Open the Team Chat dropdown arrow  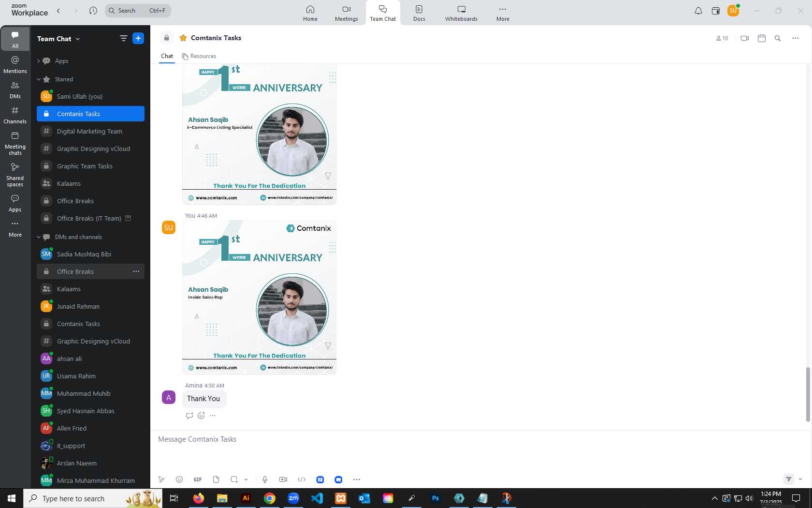(x=78, y=39)
